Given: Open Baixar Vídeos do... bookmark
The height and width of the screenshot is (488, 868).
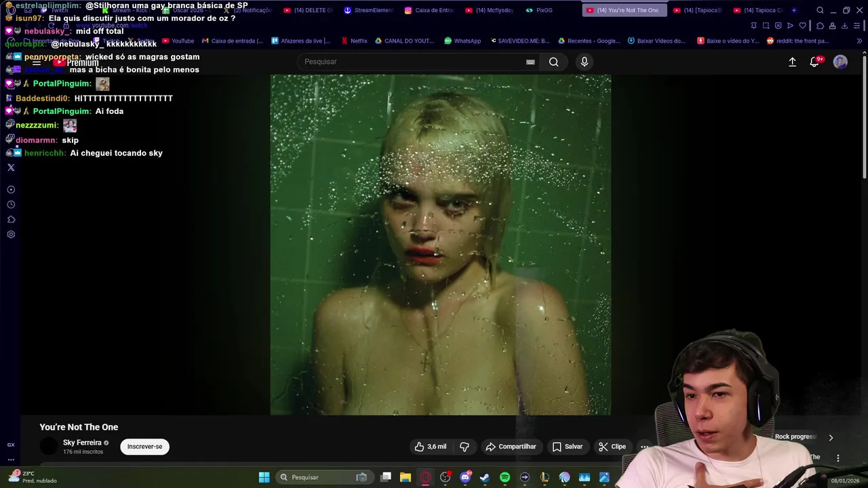Looking at the screenshot, I should [x=656, y=41].
